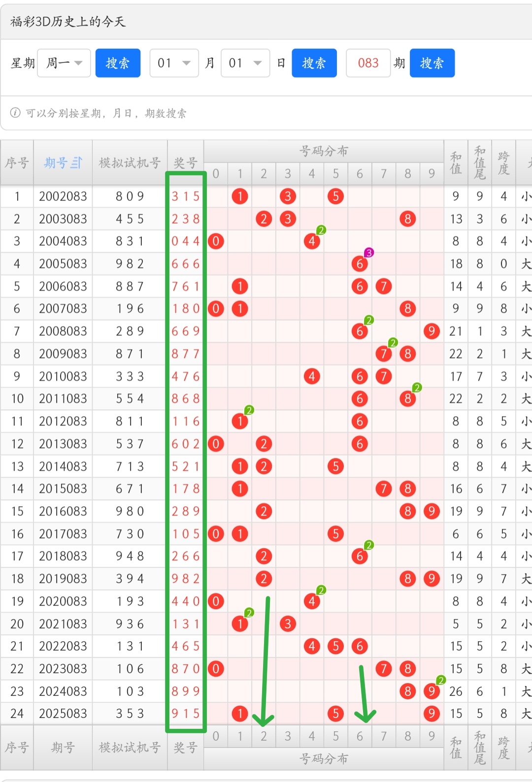Click the red ball 7 in row 2015083
The width and height of the screenshot is (532, 782).
click(384, 489)
